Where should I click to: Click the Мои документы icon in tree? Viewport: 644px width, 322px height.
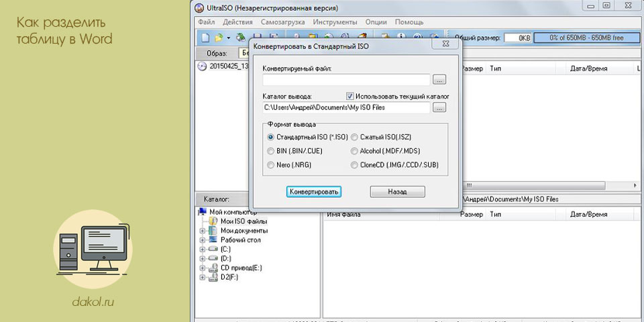coord(213,230)
